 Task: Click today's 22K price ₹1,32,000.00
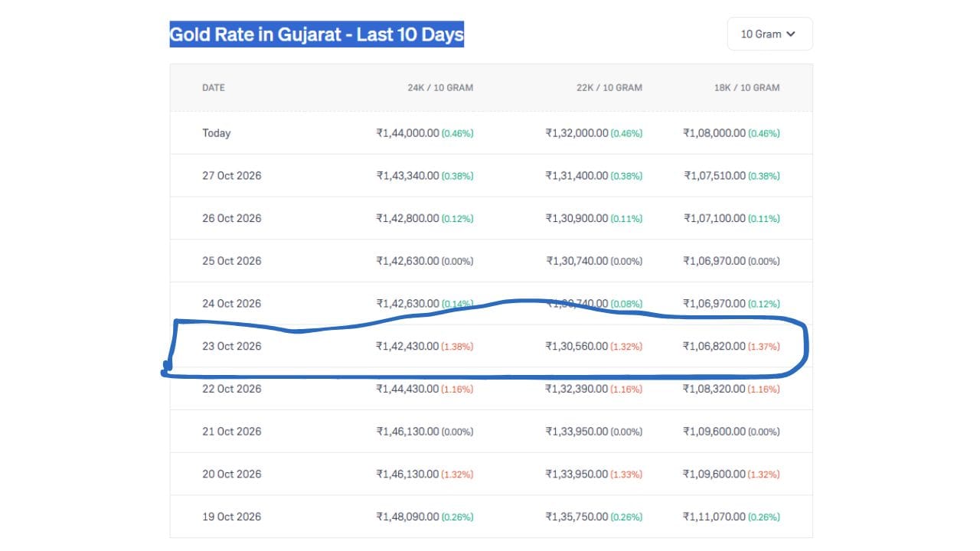[x=577, y=133]
